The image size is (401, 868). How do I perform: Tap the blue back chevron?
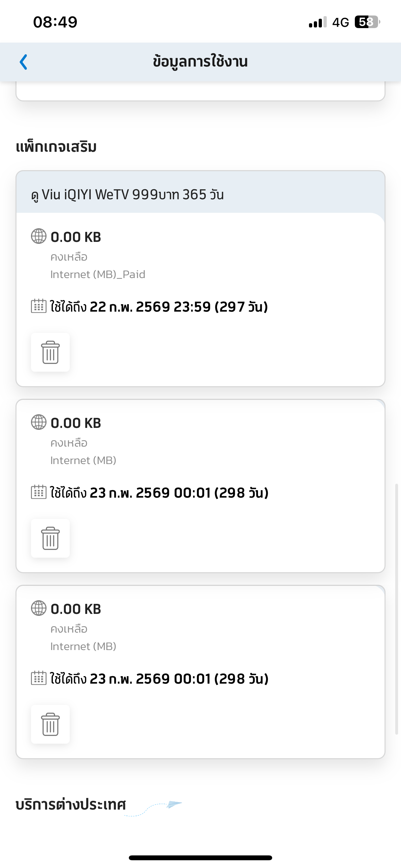point(23,62)
